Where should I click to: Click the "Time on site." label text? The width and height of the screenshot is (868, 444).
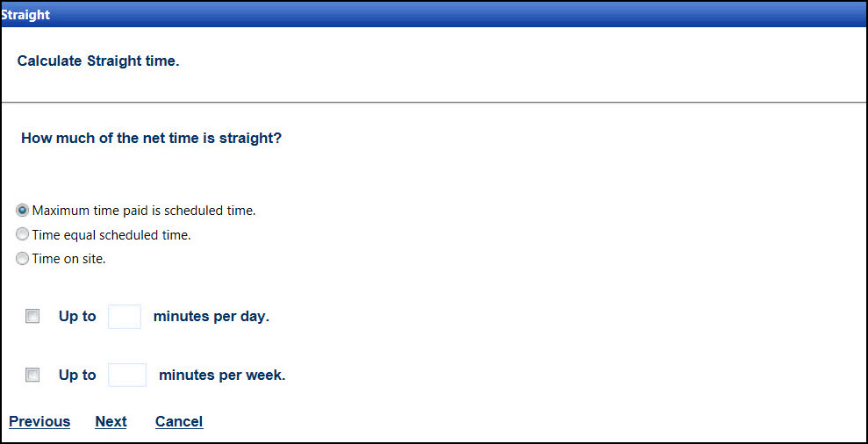(x=68, y=259)
